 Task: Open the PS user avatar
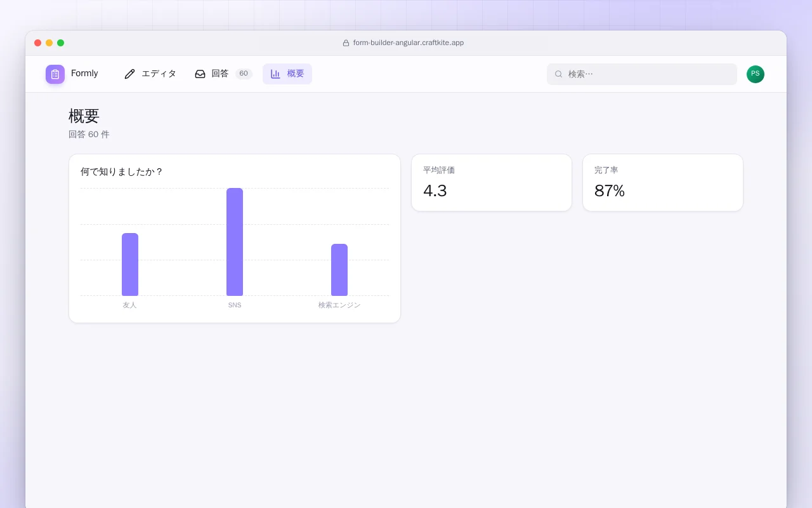[x=756, y=74]
